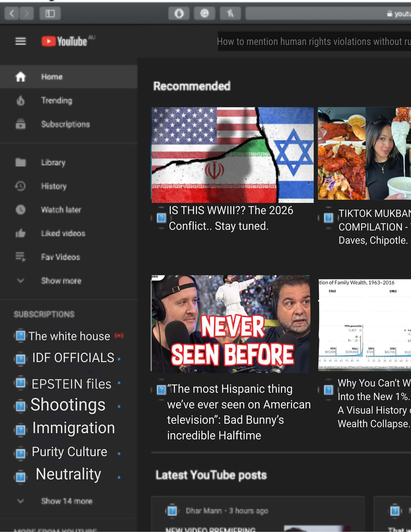Screen dimensions: 411x532
Task: Open watch History in the sidebar
Action: click(x=69, y=186)
